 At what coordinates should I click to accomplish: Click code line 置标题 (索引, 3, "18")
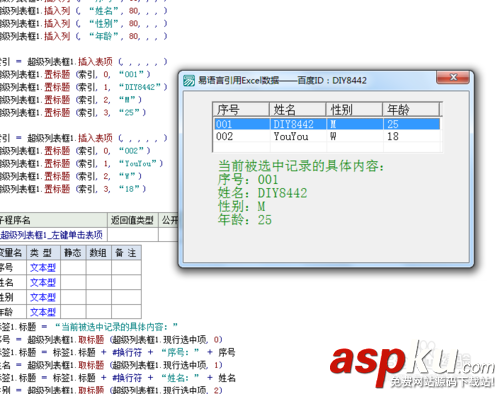tap(73, 189)
